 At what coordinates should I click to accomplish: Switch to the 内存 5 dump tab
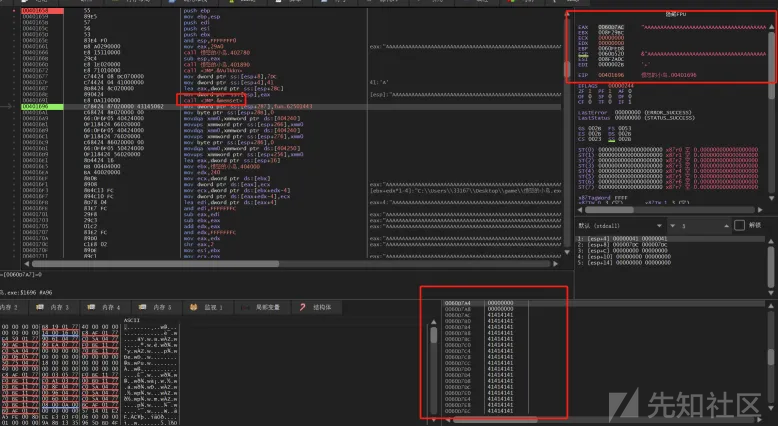tap(155, 307)
